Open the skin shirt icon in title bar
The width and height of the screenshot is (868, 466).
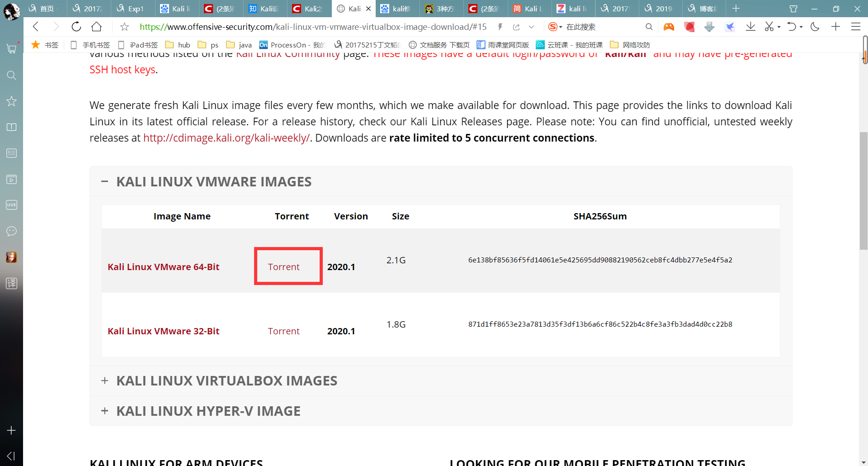(x=793, y=9)
